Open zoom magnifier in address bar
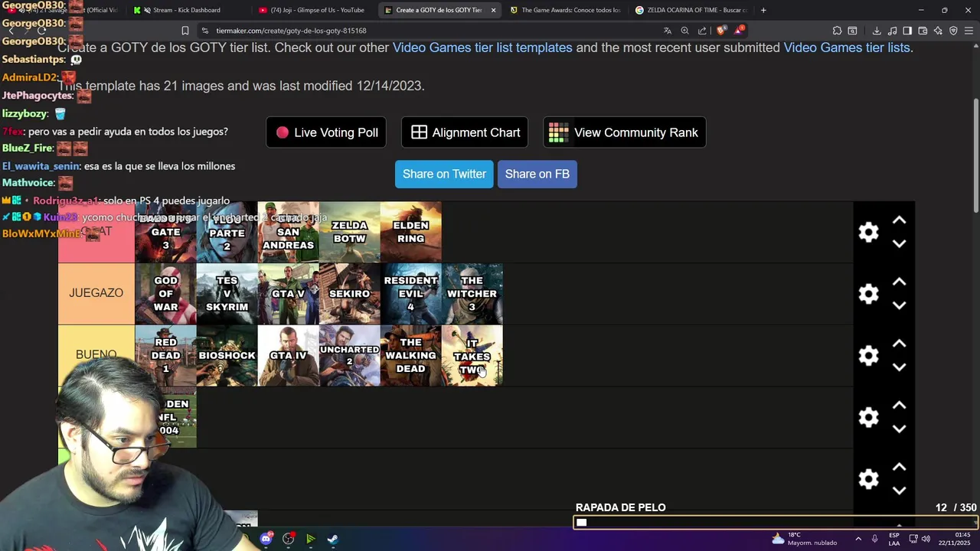Screen dimensions: 980x551 click(x=684, y=31)
